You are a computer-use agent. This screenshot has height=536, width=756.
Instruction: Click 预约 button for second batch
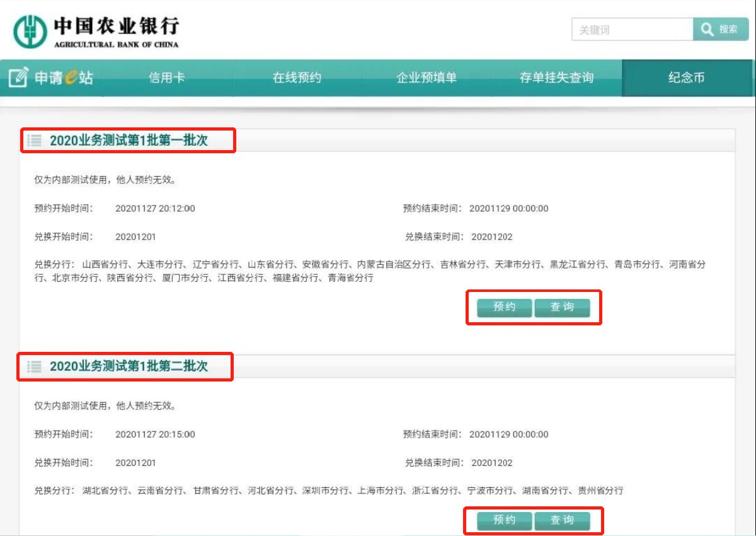coord(504,521)
